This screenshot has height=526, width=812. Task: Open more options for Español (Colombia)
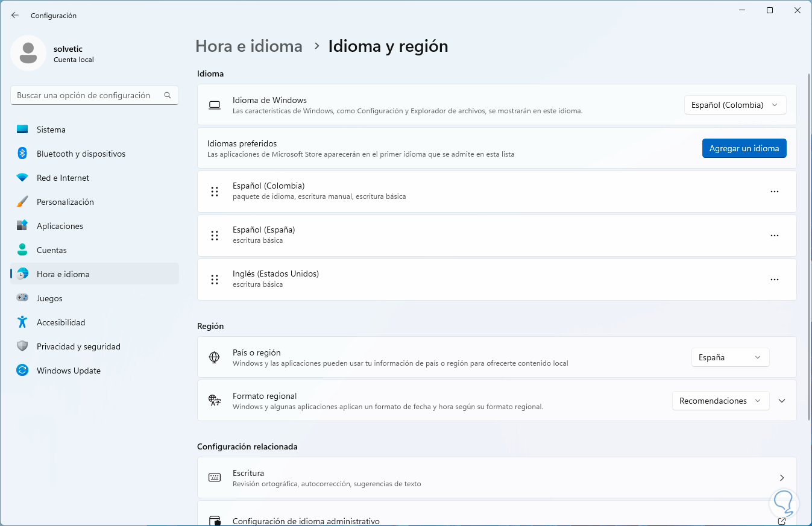click(x=775, y=192)
